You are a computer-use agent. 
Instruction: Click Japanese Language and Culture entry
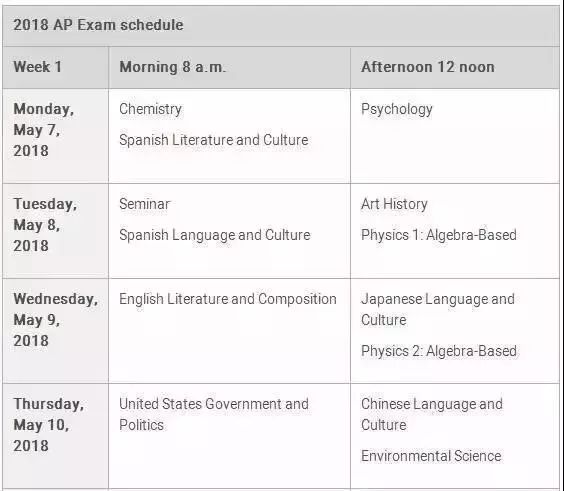click(438, 309)
